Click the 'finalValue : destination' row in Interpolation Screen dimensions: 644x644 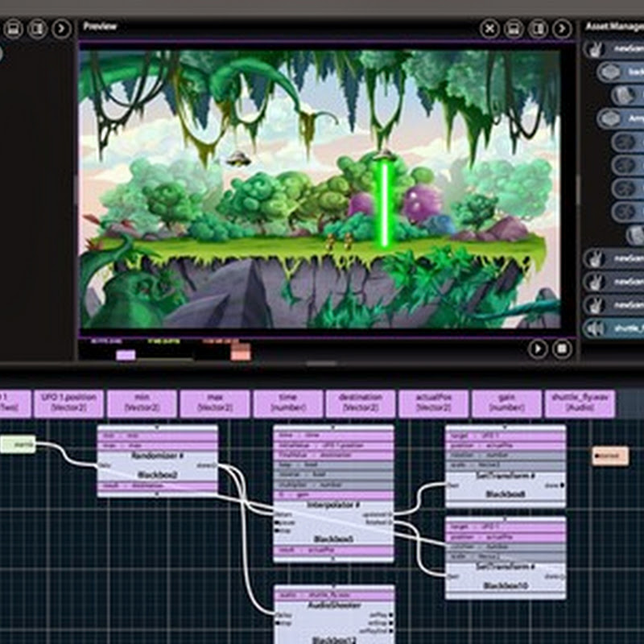point(333,455)
